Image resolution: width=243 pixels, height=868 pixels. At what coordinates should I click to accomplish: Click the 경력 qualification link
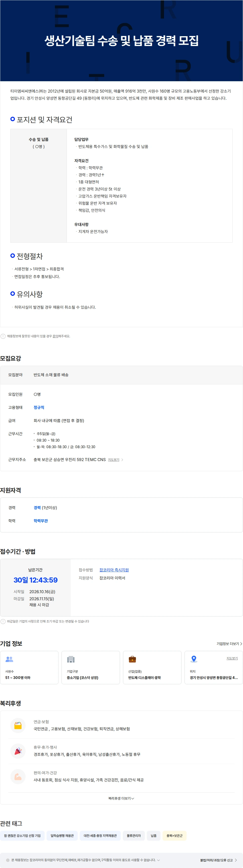click(37, 507)
